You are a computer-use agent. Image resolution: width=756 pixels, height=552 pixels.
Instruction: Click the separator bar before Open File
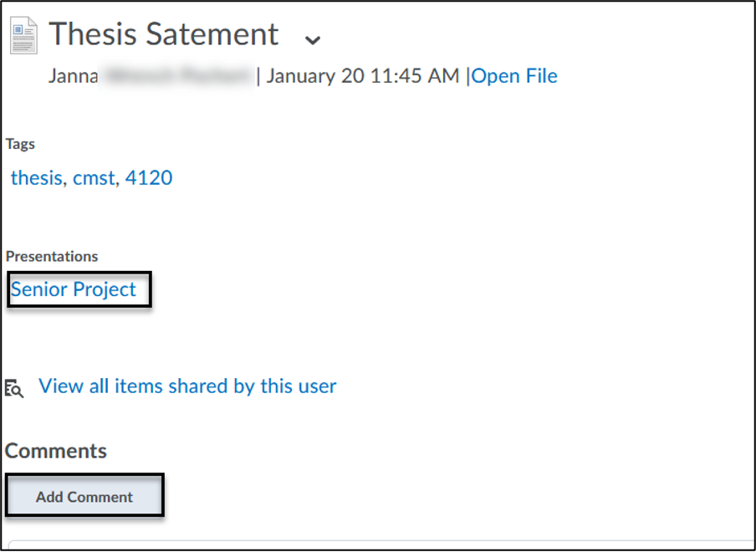pyautogui.click(x=468, y=76)
